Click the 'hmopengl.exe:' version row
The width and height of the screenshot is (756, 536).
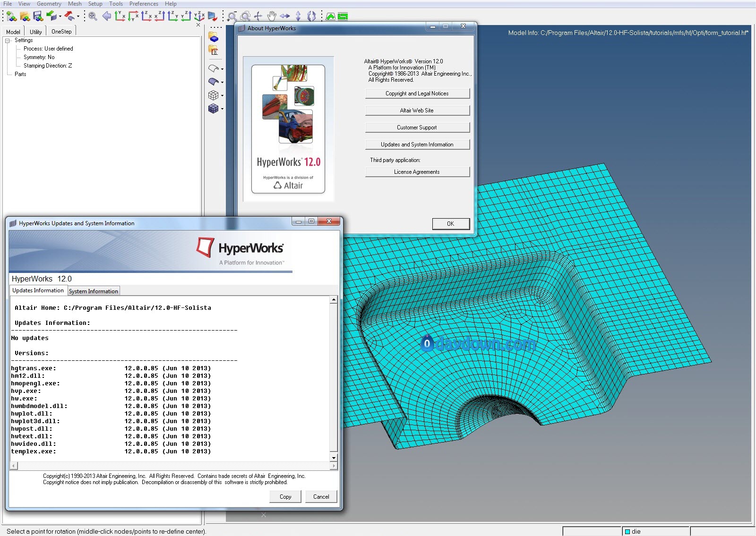coord(111,383)
